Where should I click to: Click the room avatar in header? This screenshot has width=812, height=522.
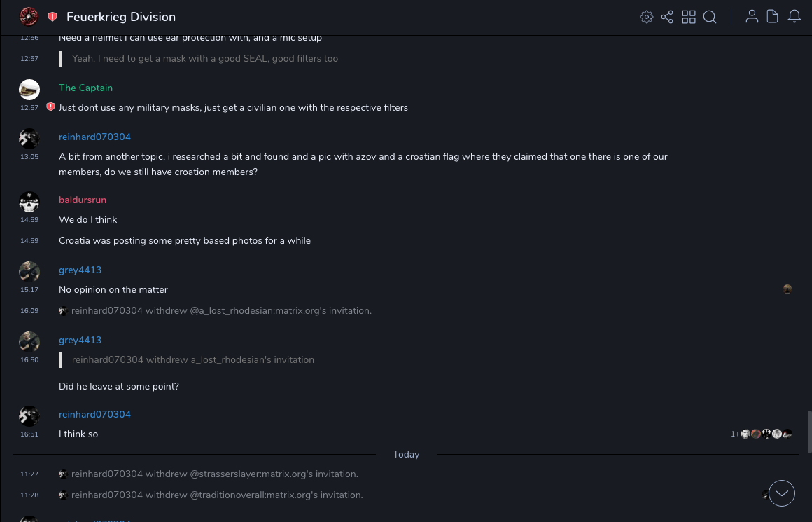point(29,16)
